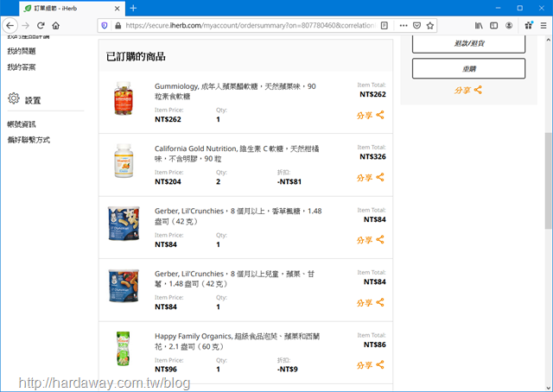Click the settings gear icon in sidebar

(14, 98)
